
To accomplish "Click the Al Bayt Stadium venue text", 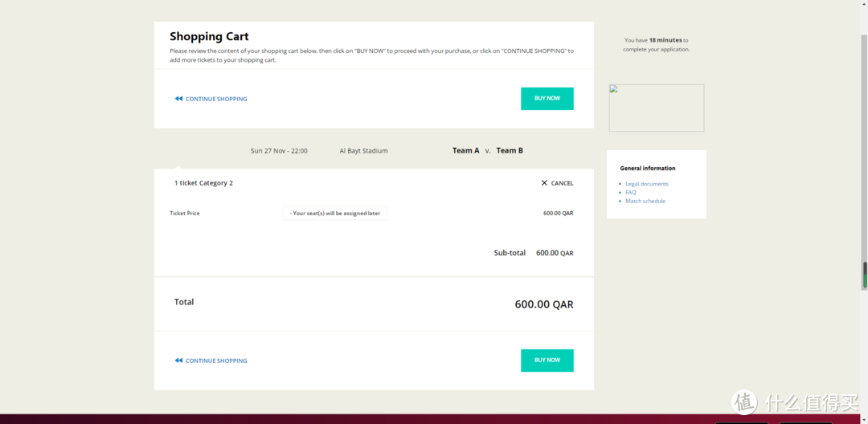I will point(363,151).
